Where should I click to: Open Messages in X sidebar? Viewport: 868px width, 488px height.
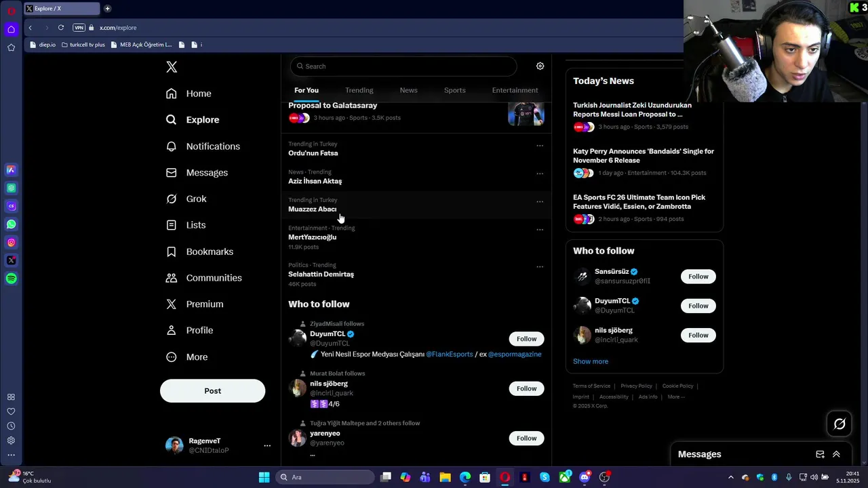pyautogui.click(x=197, y=173)
